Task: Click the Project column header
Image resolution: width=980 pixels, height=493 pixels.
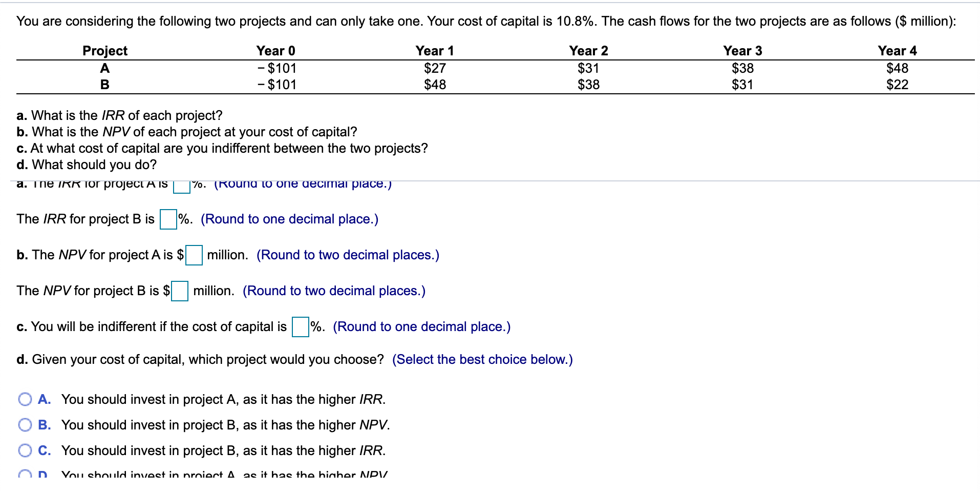Action: coord(105,51)
